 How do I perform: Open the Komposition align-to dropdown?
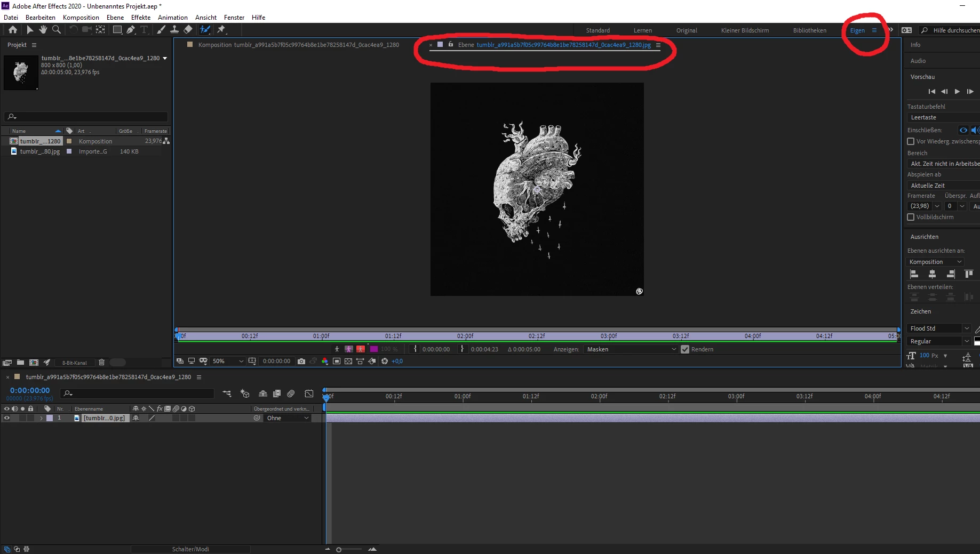pos(935,262)
